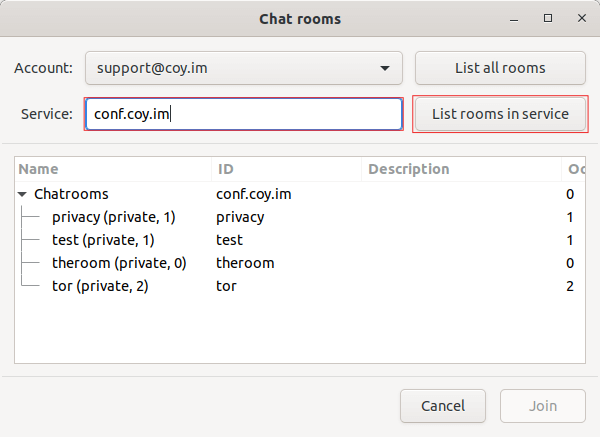The height and width of the screenshot is (437, 600).
Task: Cancel the Chat rooms dialog
Action: coord(443,406)
